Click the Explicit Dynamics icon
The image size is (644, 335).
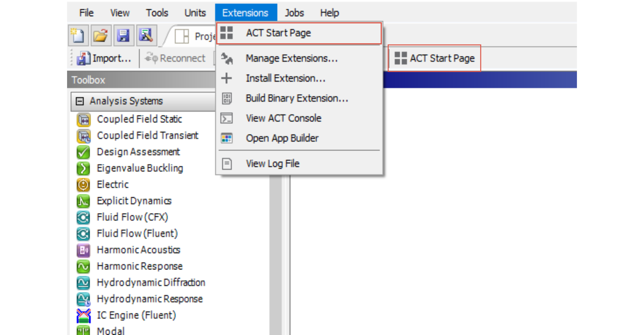(83, 201)
